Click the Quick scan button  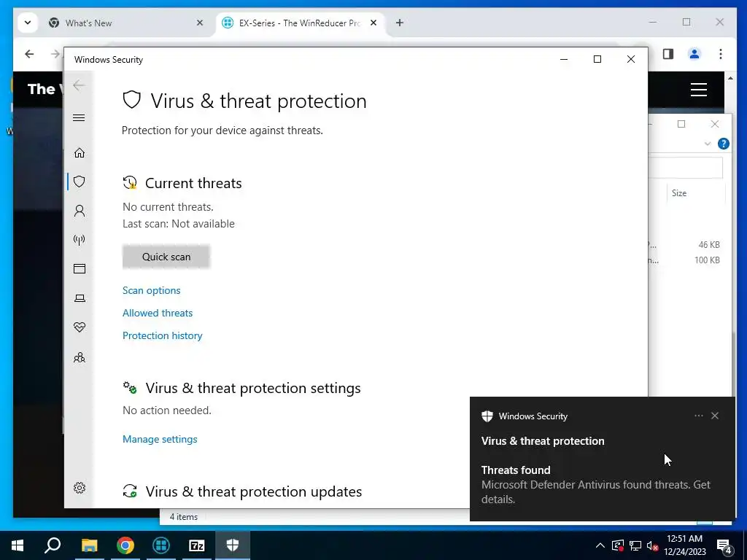(166, 257)
